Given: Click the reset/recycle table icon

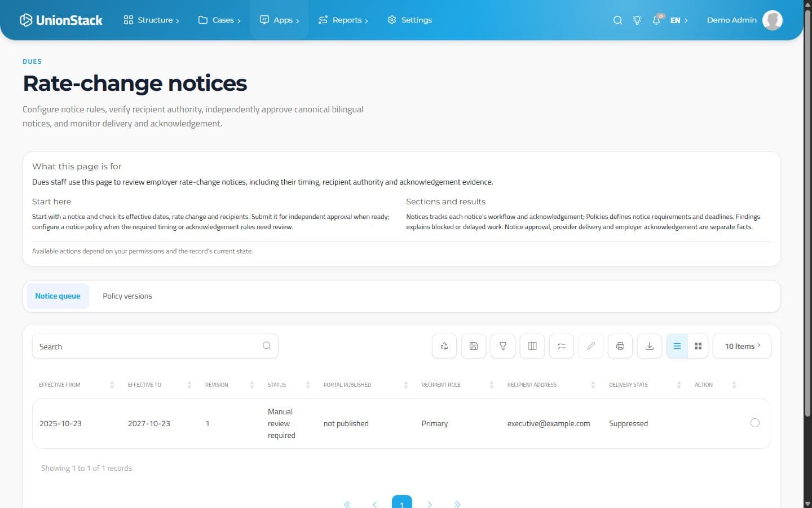Looking at the screenshot, I should point(444,346).
